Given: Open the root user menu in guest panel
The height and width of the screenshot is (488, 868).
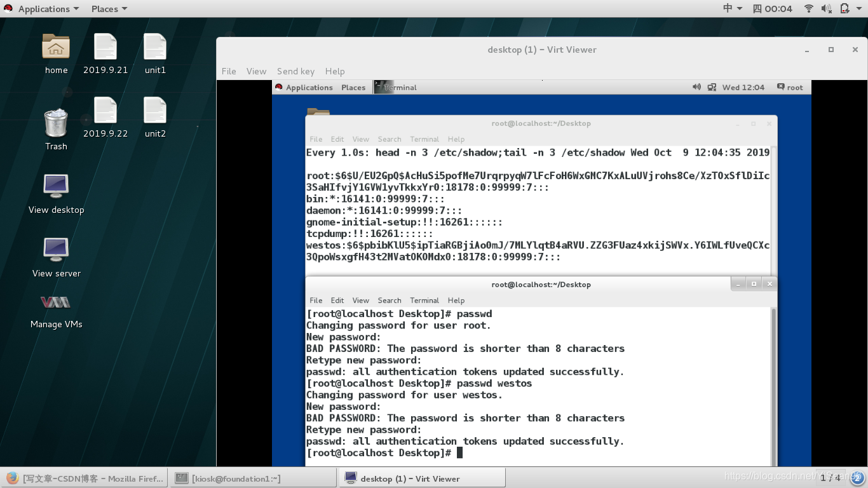Looking at the screenshot, I should tap(790, 87).
